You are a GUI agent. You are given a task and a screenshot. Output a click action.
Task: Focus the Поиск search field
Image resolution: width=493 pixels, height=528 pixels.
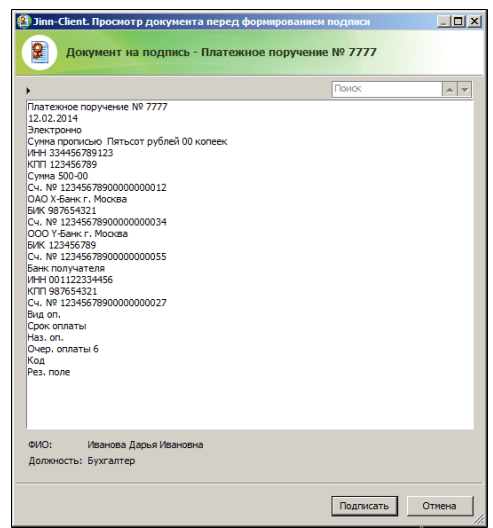(387, 89)
